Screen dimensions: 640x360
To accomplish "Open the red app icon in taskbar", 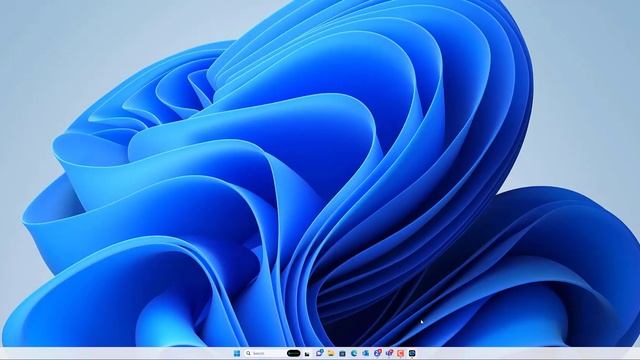I will [400, 353].
